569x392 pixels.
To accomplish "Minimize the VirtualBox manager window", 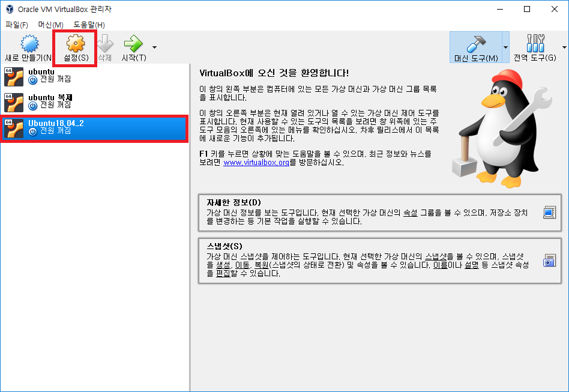I will click(500, 9).
